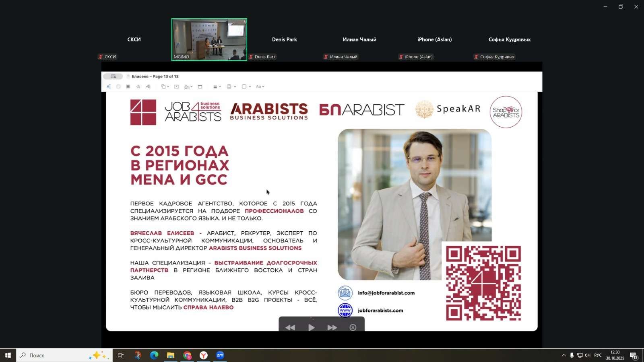The image size is (644, 362).
Task: Toggle the sidebar view button
Action: [x=113, y=76]
